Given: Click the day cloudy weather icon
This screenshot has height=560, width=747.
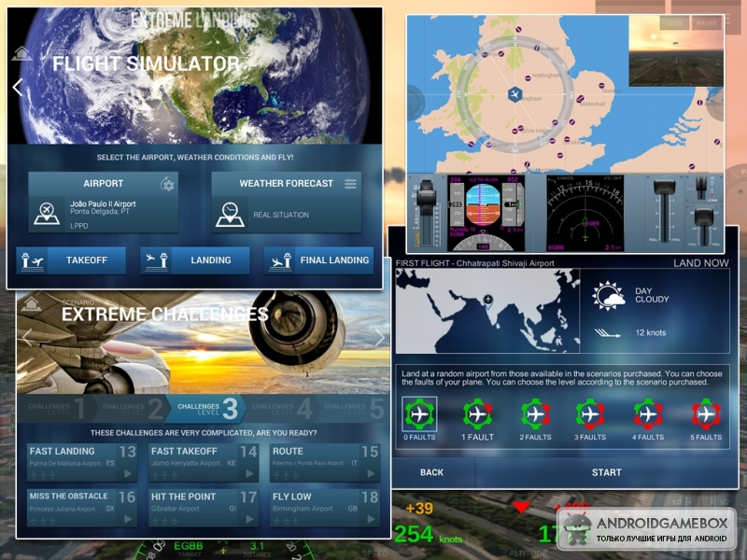Looking at the screenshot, I should 608,296.
